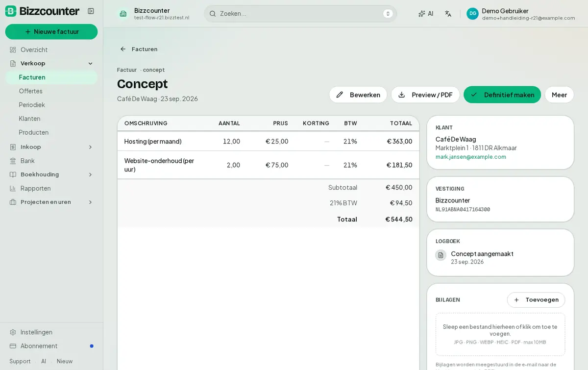Viewport: 588px width, 370px height.
Task: Click the back arrow next to Facturen
Action: pos(123,49)
